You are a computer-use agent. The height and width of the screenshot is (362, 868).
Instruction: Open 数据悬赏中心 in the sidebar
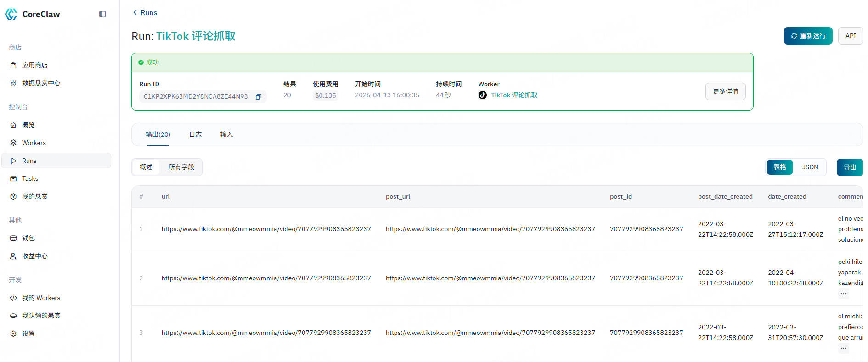[x=41, y=83]
